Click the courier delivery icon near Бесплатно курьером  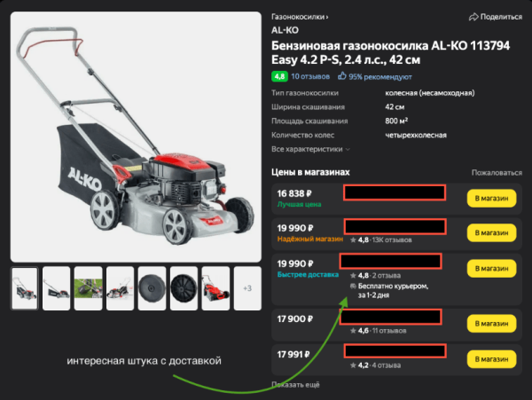point(353,286)
